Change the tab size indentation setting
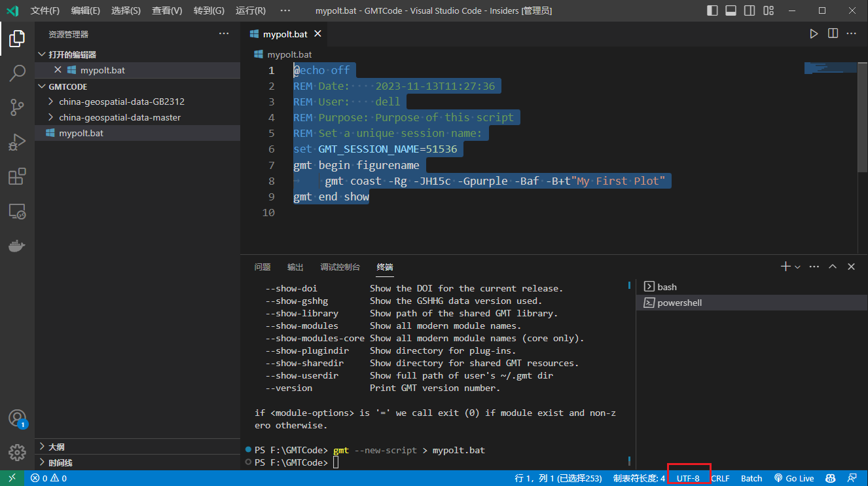This screenshot has height=486, width=868. coord(639,478)
